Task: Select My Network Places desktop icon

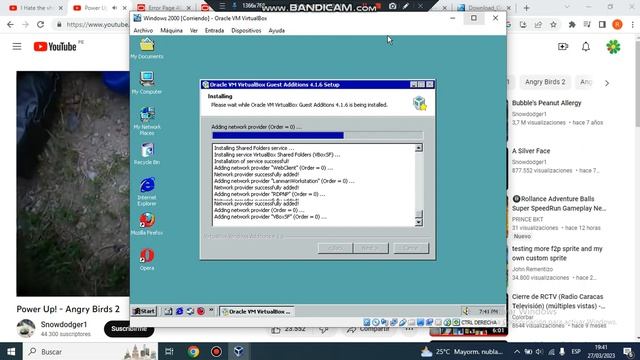Action: 147,120
